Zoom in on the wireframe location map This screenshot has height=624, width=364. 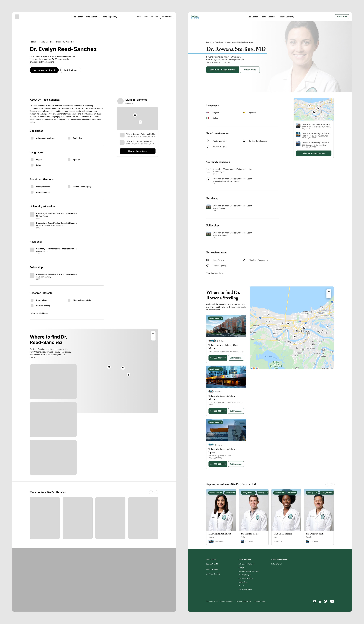(x=153, y=334)
